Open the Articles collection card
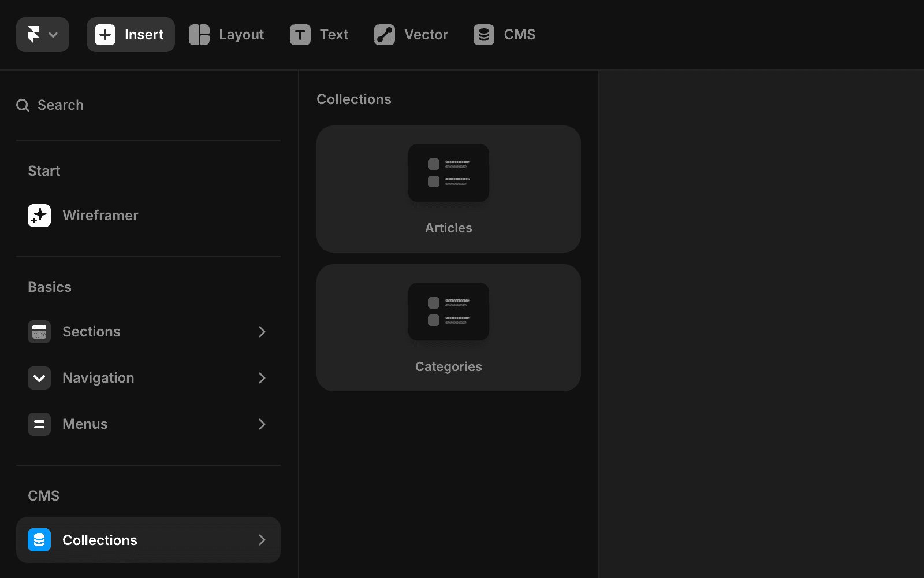Screen dimensions: 924x578 point(448,189)
